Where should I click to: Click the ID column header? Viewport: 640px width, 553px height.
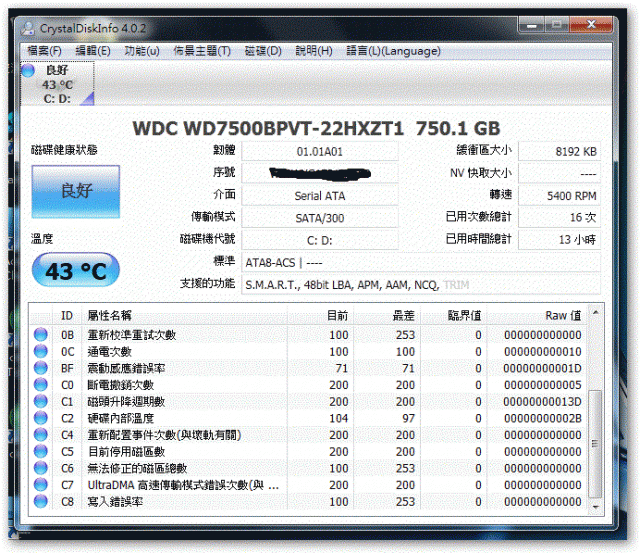(x=67, y=315)
